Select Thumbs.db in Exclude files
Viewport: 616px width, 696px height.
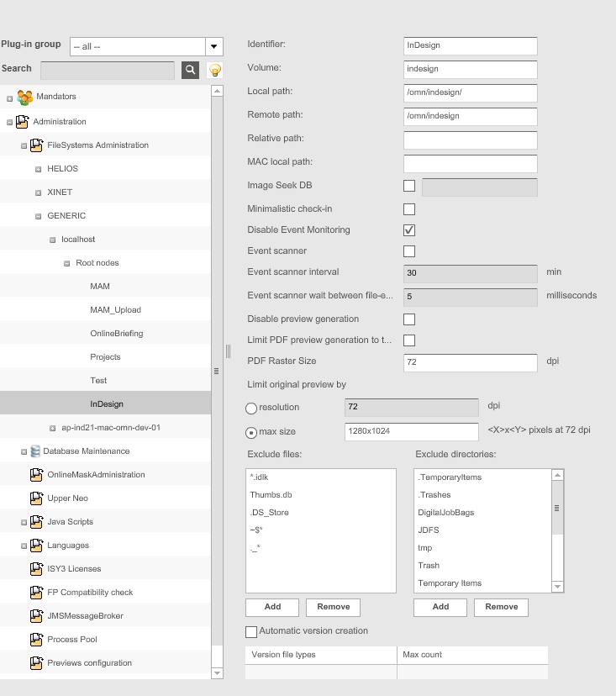coord(271,495)
